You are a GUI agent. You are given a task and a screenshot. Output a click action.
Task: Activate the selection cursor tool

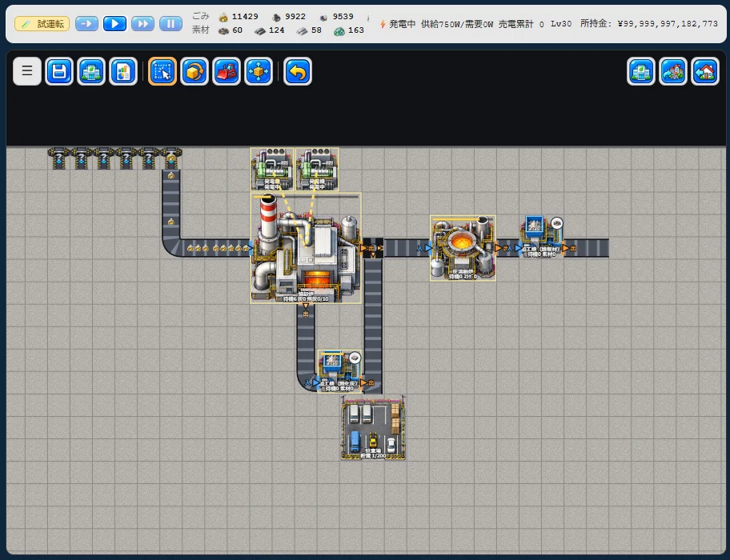(x=162, y=71)
